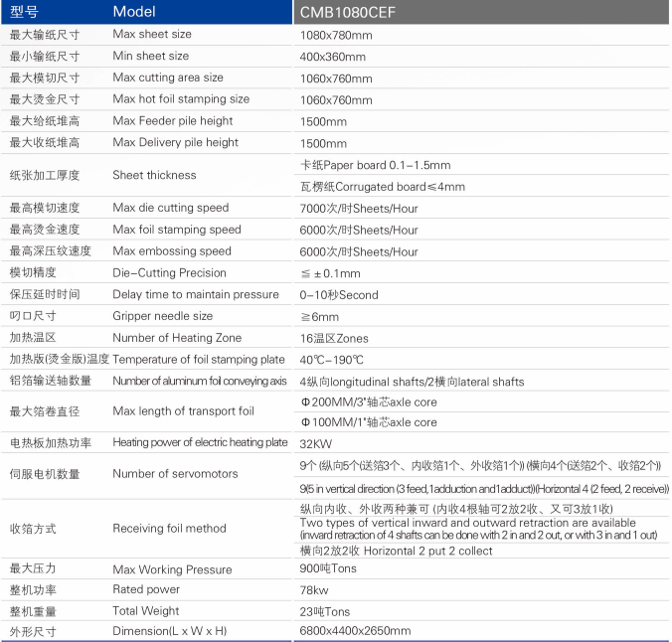This screenshot has width=672, height=642.
Task: Click the 'Rated power' label
Action: click(x=146, y=589)
